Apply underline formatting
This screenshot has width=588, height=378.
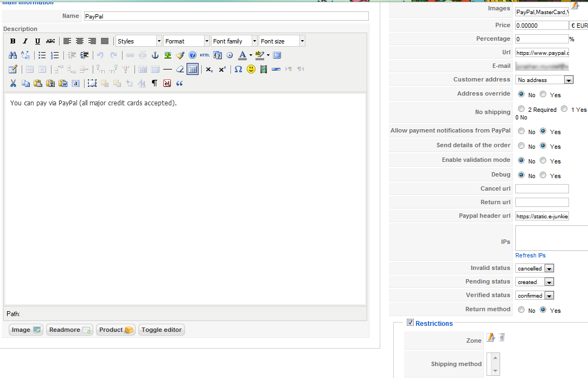coord(37,41)
